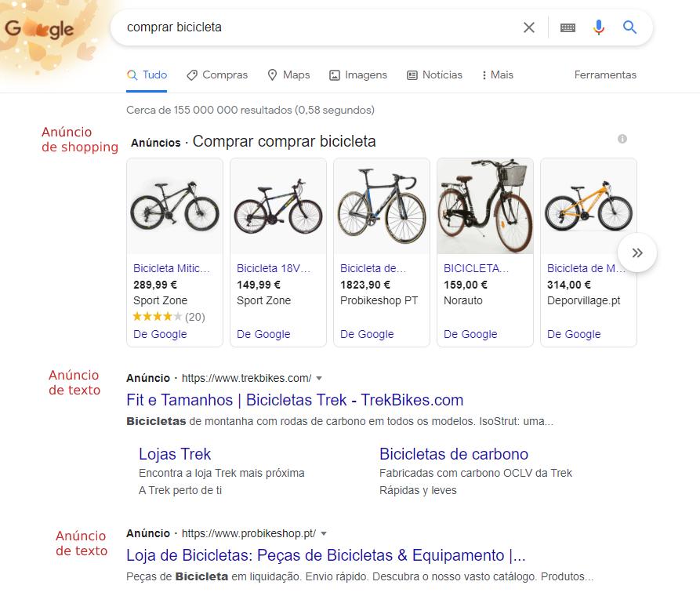
Task: Switch to the Maps tab
Action: pyautogui.click(x=288, y=75)
